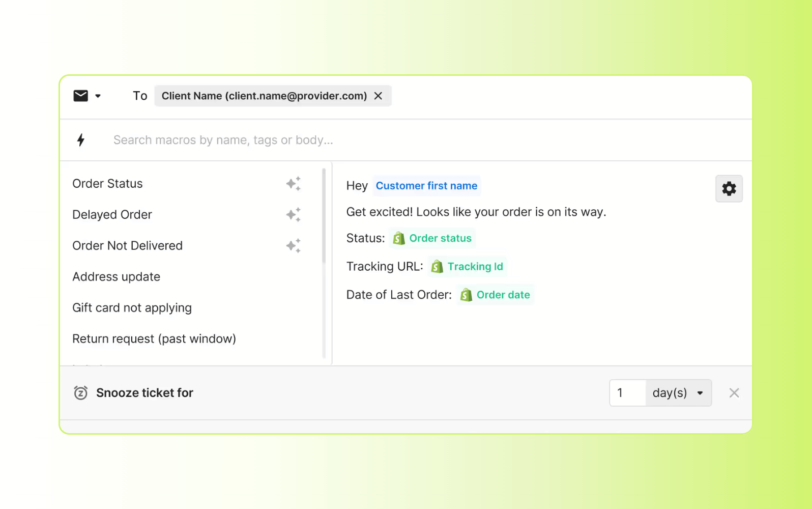Click the 'Hey' greeting text
This screenshot has width=812, height=509.
[357, 186]
